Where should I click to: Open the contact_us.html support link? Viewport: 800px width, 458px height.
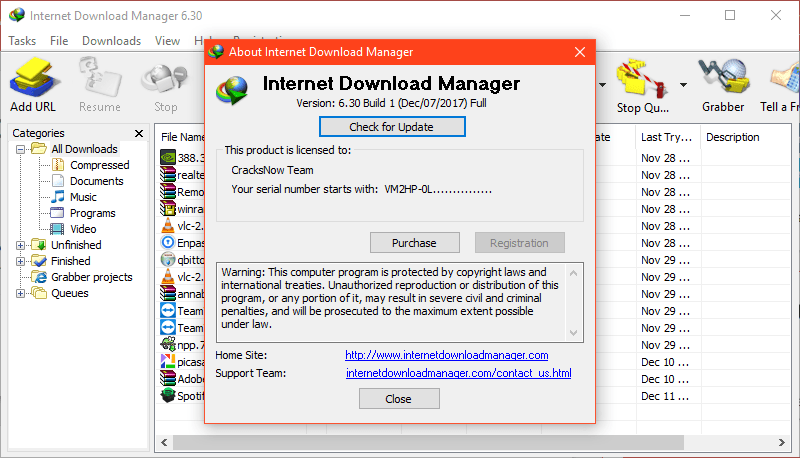pos(459,373)
